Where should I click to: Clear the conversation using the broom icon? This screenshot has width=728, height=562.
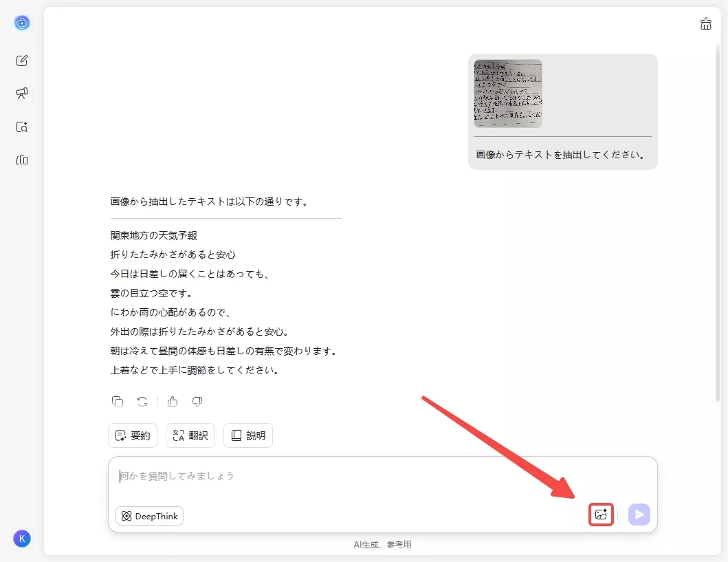coord(705,23)
